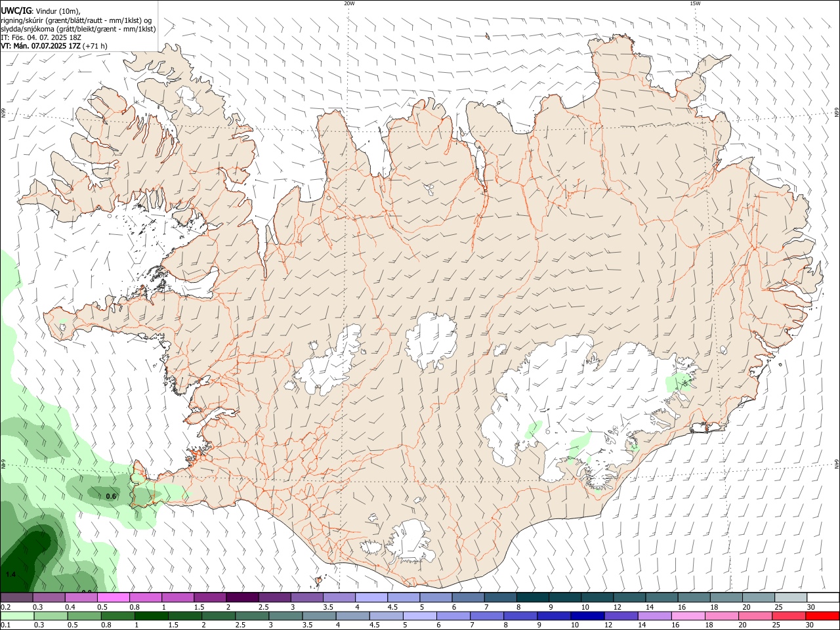Pick the darkest green 1 swatch on lower scale

point(151,616)
